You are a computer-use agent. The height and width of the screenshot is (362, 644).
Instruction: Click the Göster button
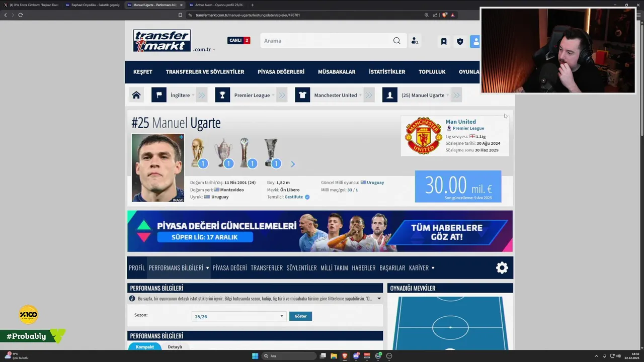click(300, 316)
